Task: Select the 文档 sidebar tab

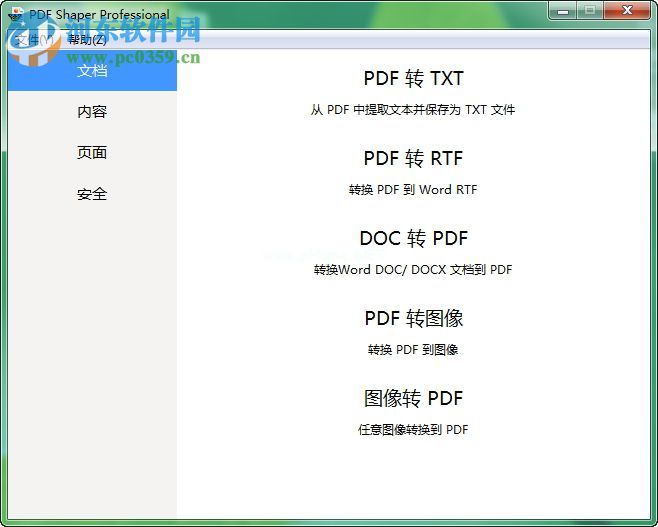Action: coord(92,70)
